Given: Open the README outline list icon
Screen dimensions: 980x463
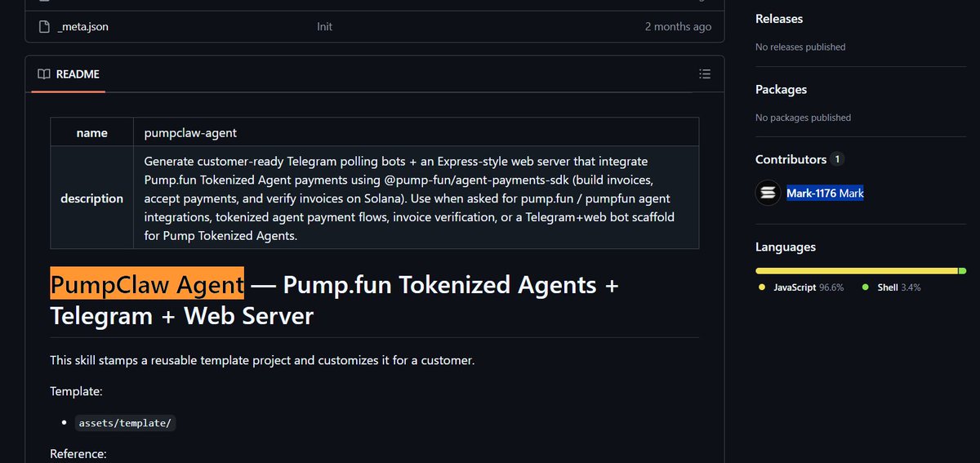Looking at the screenshot, I should 705,74.
